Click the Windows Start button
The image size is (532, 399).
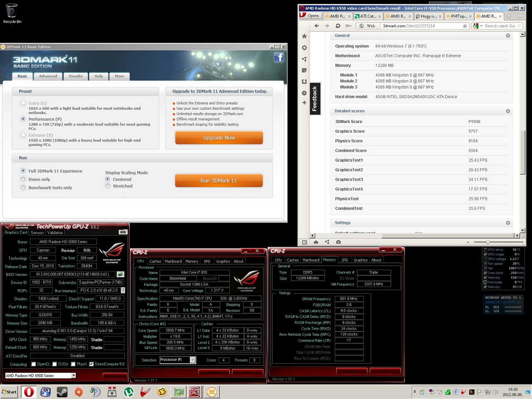[9, 392]
